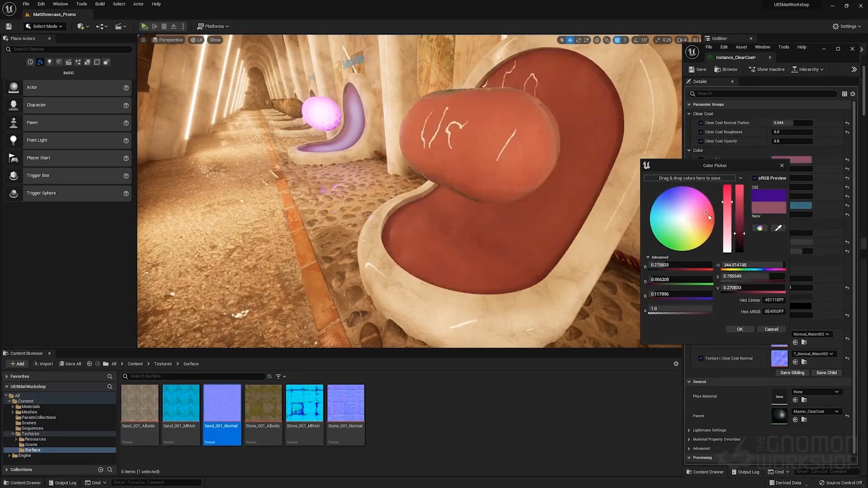
Task: Confirm color with OK button
Action: pos(740,329)
